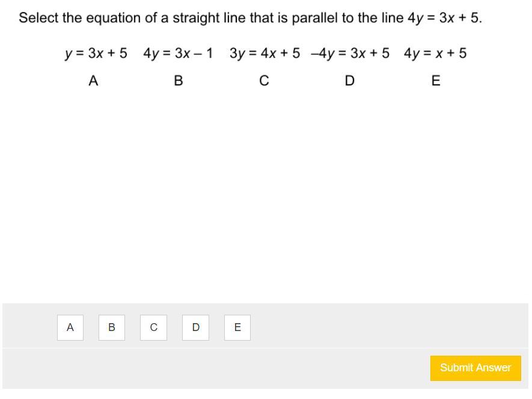Click label E beneath fifth equation
This screenshot has height=399, width=532.
point(436,81)
